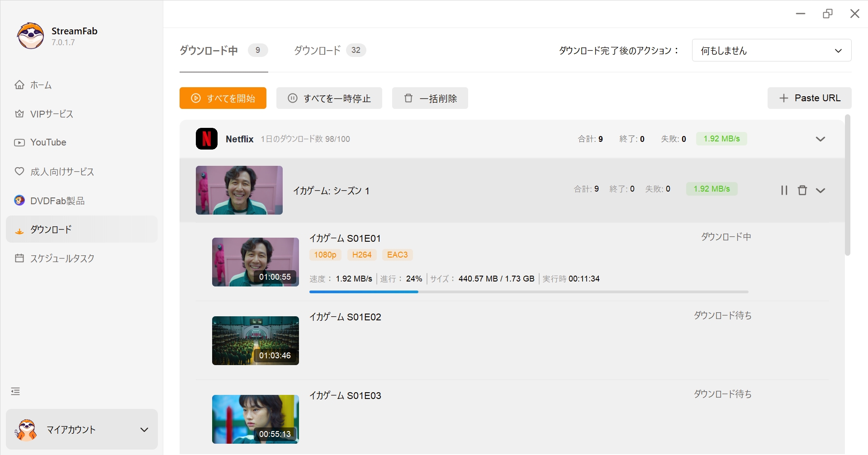
Task: Collapse the Season 1 episode list
Action: coord(821,190)
